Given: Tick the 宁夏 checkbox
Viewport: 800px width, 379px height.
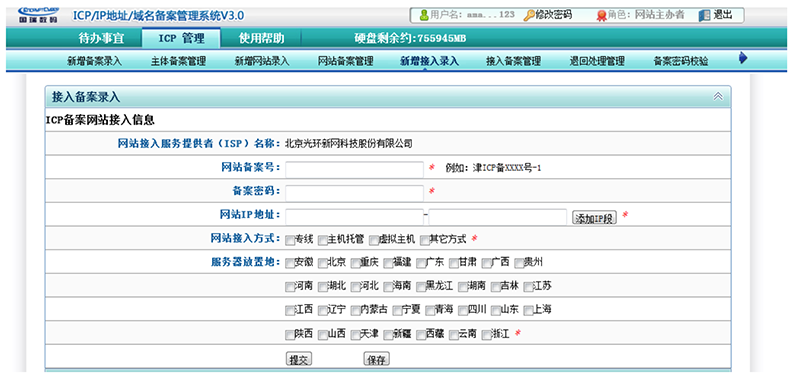Looking at the screenshot, I should (396, 310).
